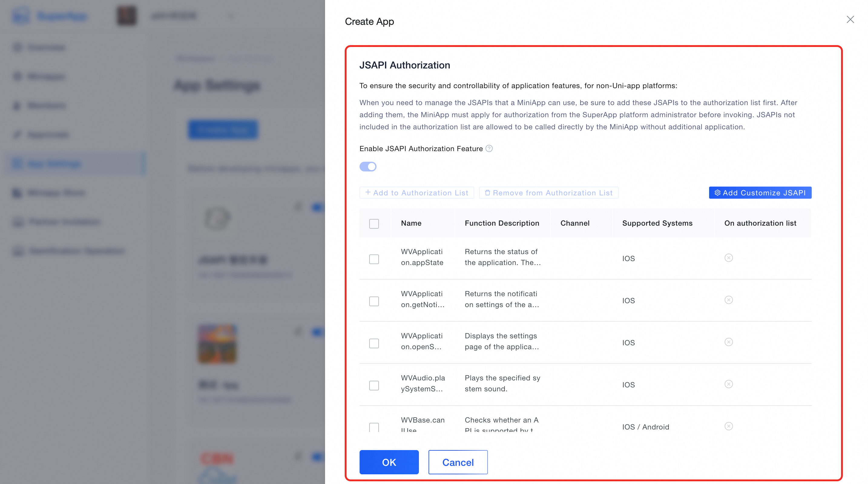Click the SuperApp logo icon
Image resolution: width=868 pixels, height=484 pixels.
[x=21, y=15]
